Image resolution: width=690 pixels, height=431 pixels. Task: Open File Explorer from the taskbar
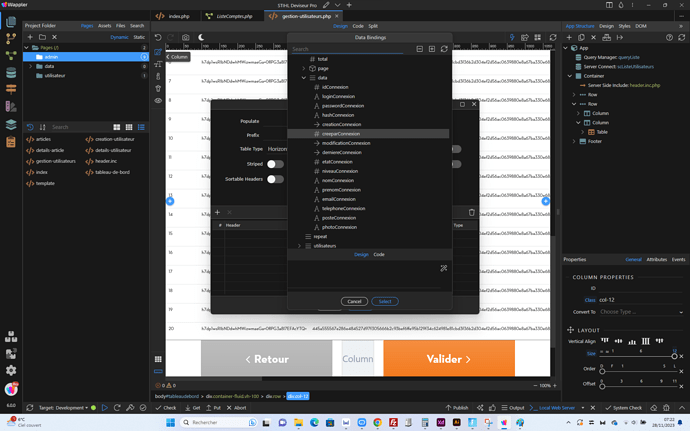point(298,423)
